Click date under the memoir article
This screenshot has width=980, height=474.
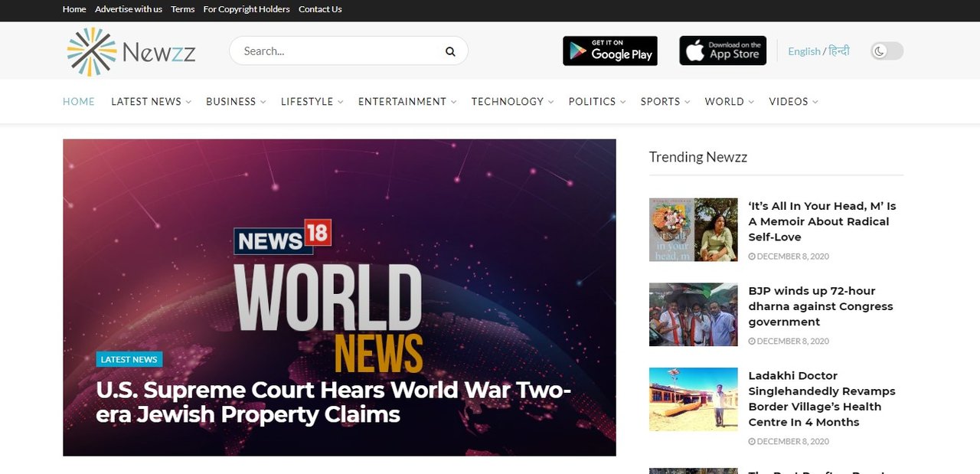pos(789,257)
